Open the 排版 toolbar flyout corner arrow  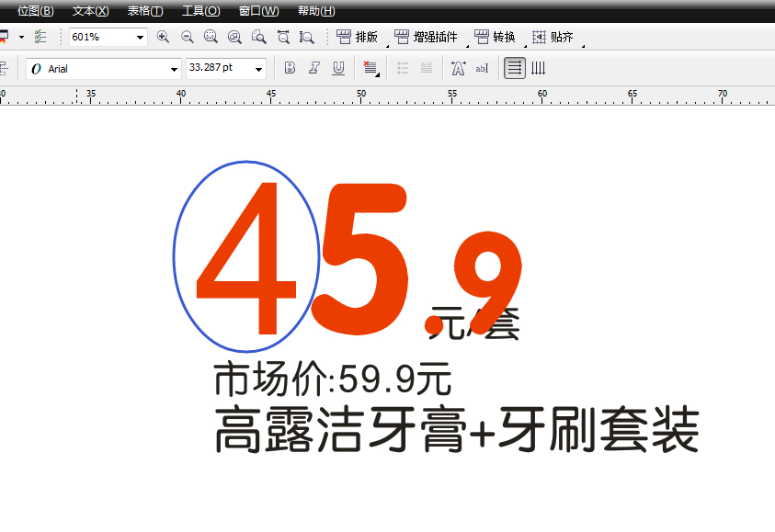[x=387, y=47]
